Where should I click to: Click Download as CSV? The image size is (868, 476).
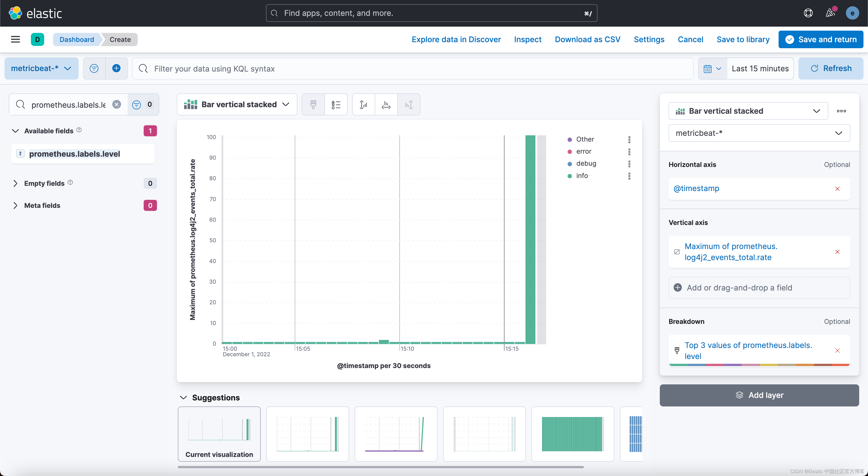pyautogui.click(x=587, y=39)
